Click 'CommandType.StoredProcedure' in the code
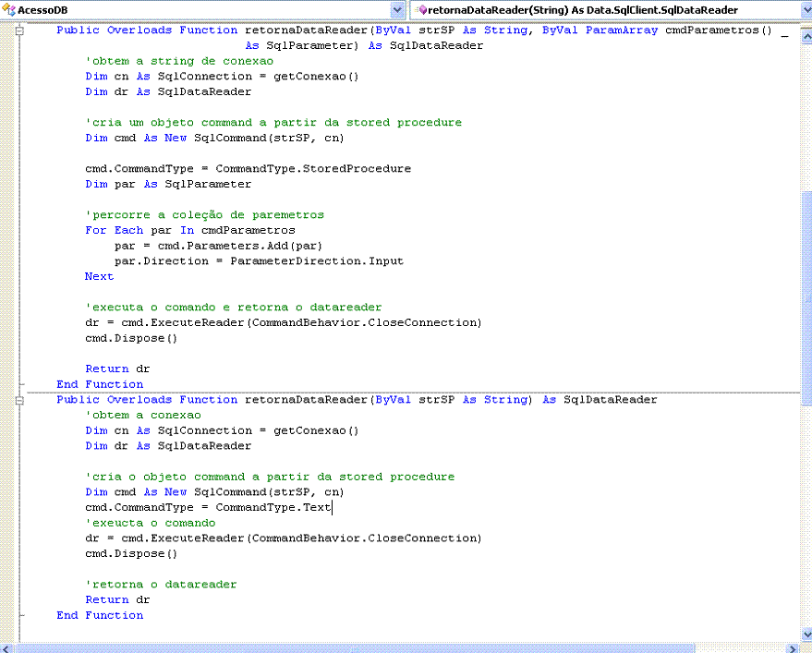 (313, 169)
